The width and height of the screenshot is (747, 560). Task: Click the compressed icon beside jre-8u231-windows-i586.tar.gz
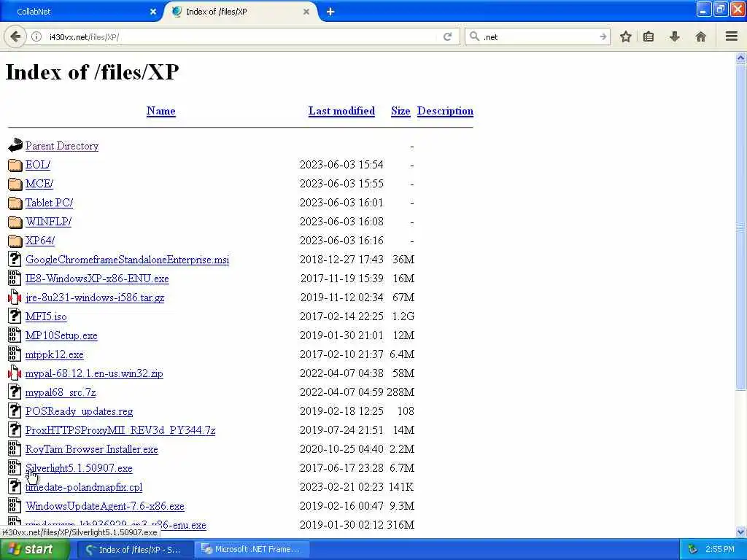[15, 297]
